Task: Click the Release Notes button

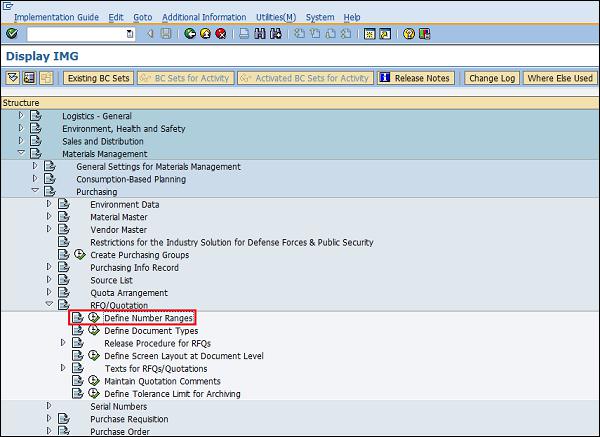Action: [x=415, y=78]
